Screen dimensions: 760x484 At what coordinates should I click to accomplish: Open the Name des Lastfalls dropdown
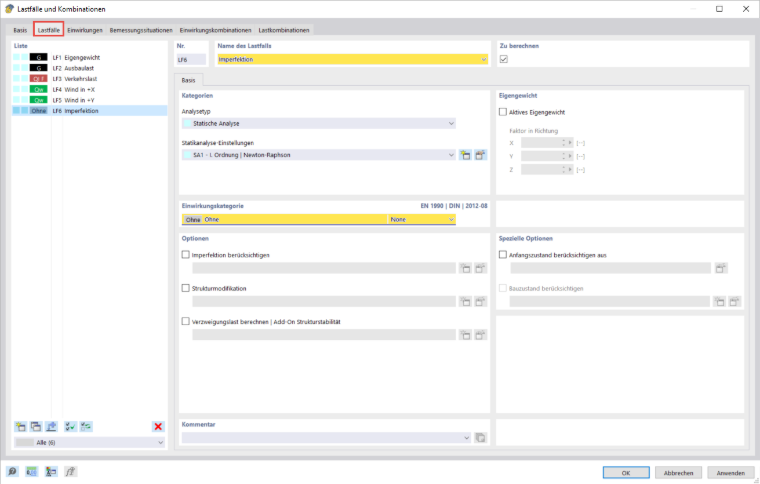[483, 59]
